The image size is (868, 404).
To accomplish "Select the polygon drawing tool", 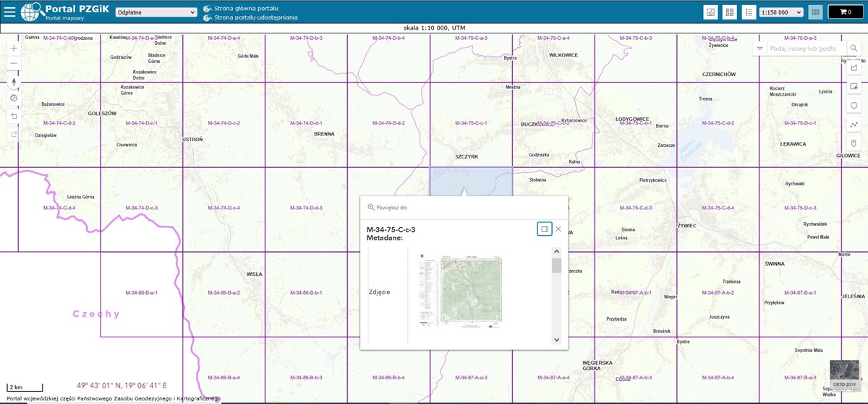I will [854, 68].
